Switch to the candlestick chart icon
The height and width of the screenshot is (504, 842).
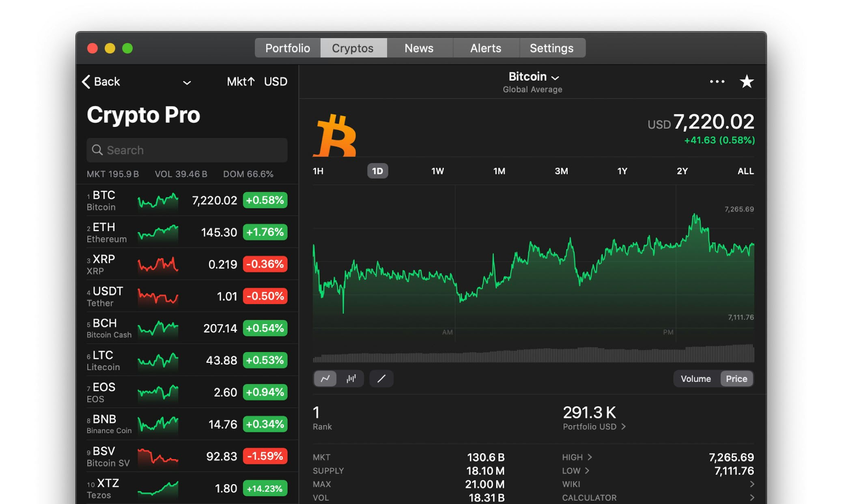tap(351, 378)
